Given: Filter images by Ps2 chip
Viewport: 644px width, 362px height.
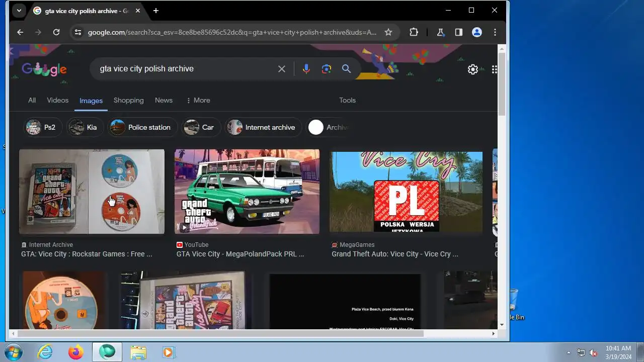Looking at the screenshot, I should pos(43,127).
